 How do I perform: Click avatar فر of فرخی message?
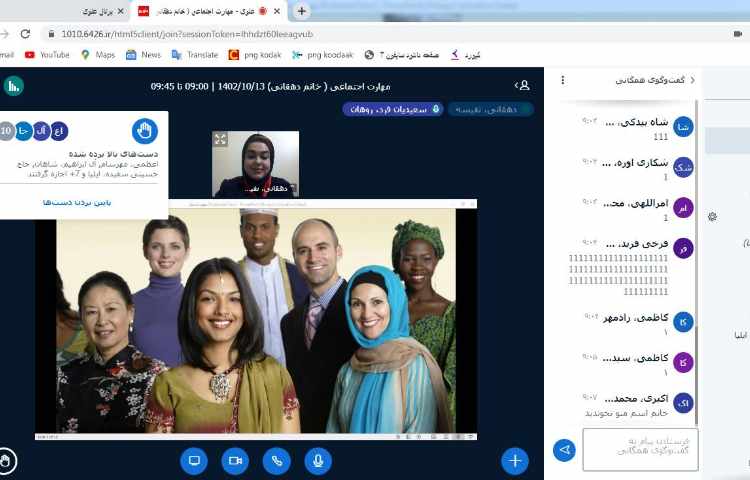683,248
